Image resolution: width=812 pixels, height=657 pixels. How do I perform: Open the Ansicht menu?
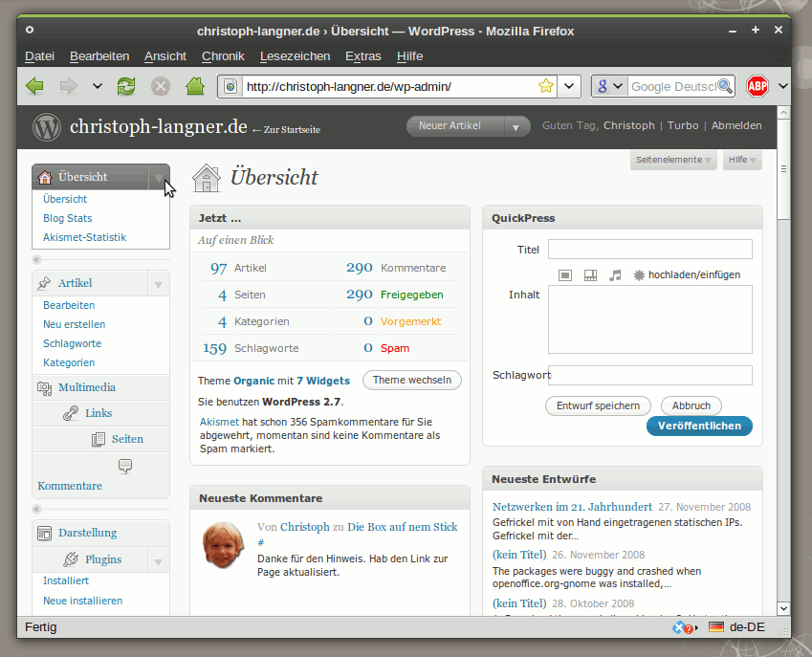pos(165,55)
